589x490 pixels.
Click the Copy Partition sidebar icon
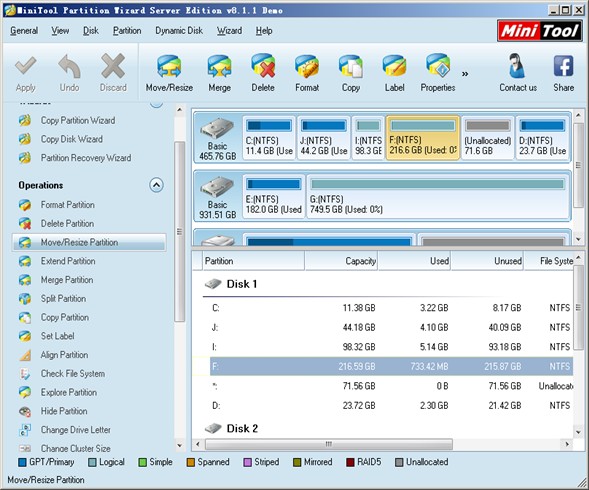(25, 318)
